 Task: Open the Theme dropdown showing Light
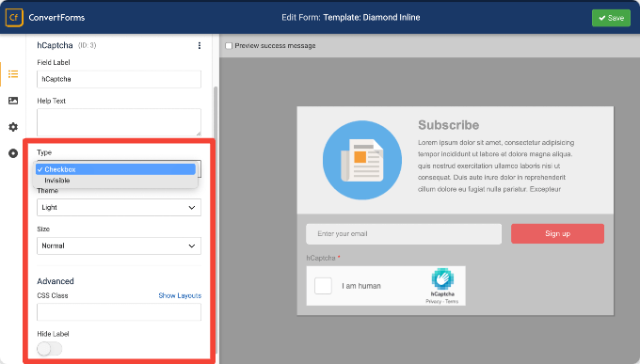[119, 207]
